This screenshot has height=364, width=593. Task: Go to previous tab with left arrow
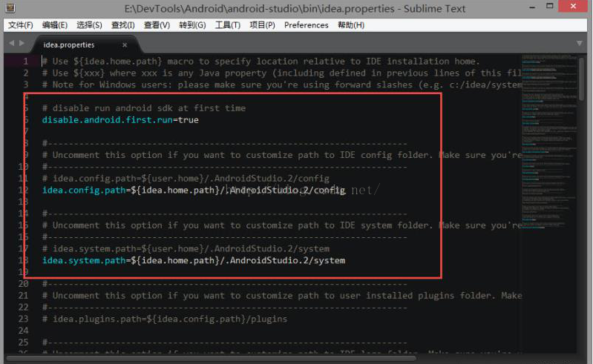(x=12, y=43)
